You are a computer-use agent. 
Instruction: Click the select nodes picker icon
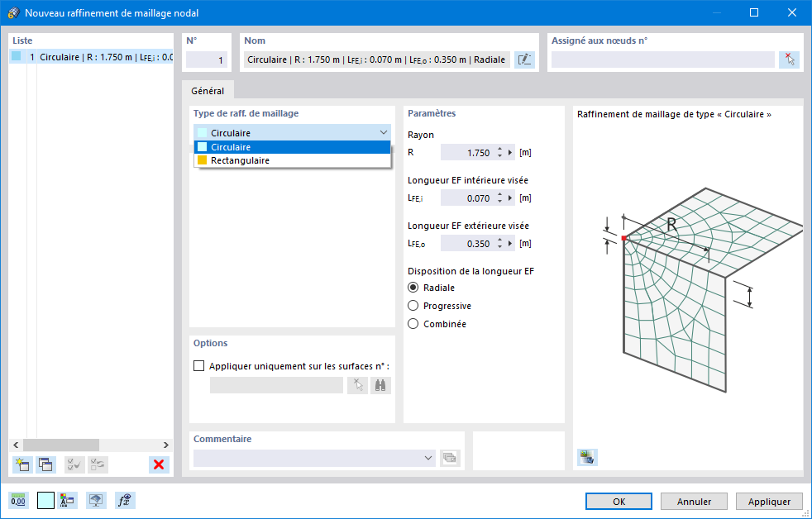tap(789, 60)
